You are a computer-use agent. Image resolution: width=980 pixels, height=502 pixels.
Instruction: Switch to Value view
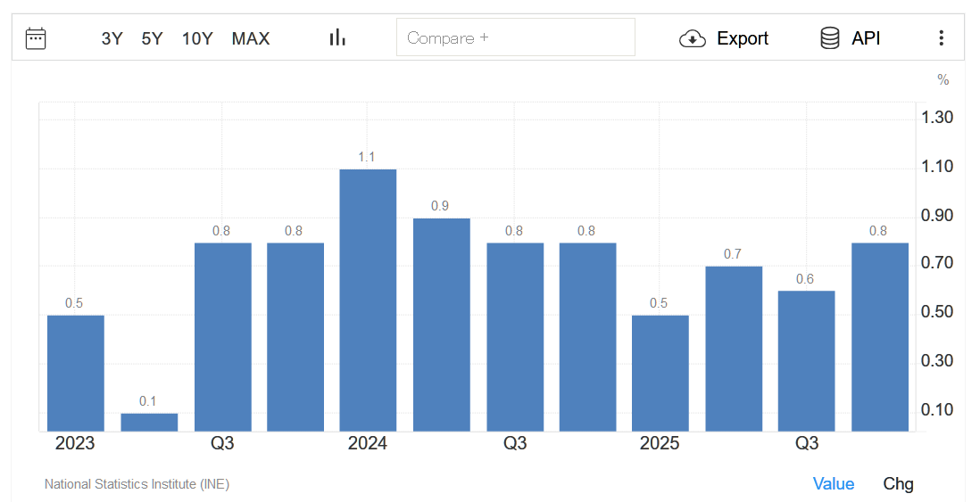(833, 483)
